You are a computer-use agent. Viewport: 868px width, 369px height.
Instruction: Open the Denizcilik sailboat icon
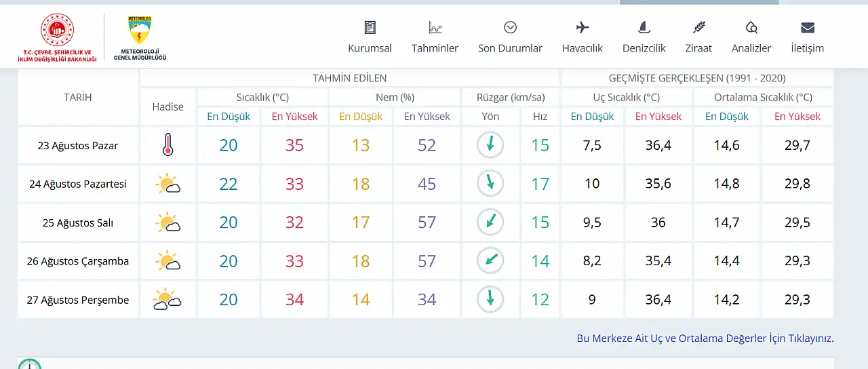click(x=644, y=28)
